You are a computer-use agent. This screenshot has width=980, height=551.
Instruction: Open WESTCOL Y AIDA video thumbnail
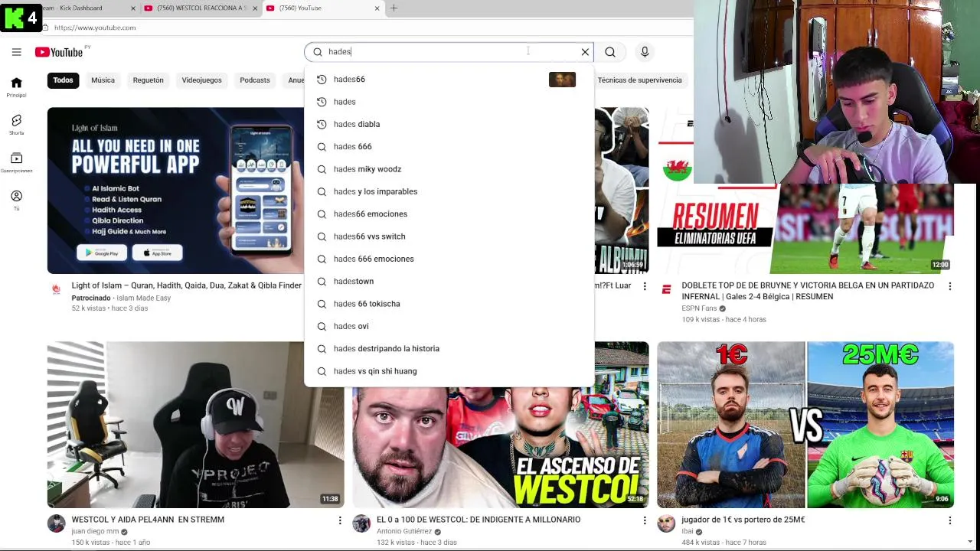(195, 425)
